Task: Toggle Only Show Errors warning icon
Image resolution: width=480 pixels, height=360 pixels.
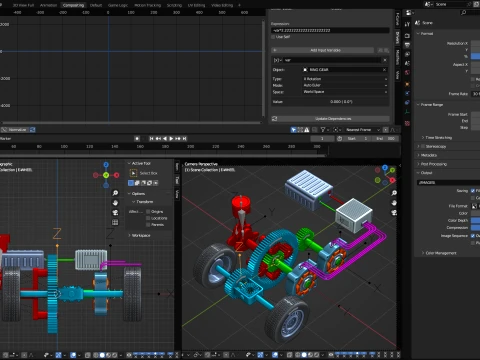Action: click(x=307, y=130)
